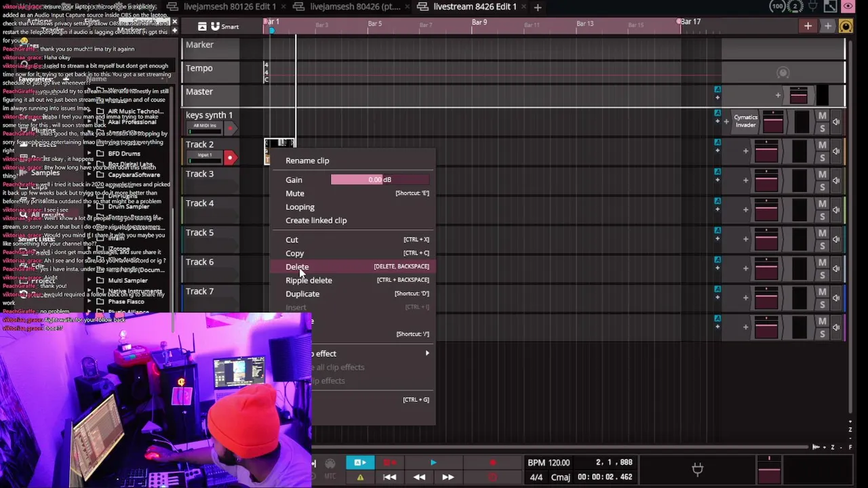Select the Master track header

coord(199,91)
